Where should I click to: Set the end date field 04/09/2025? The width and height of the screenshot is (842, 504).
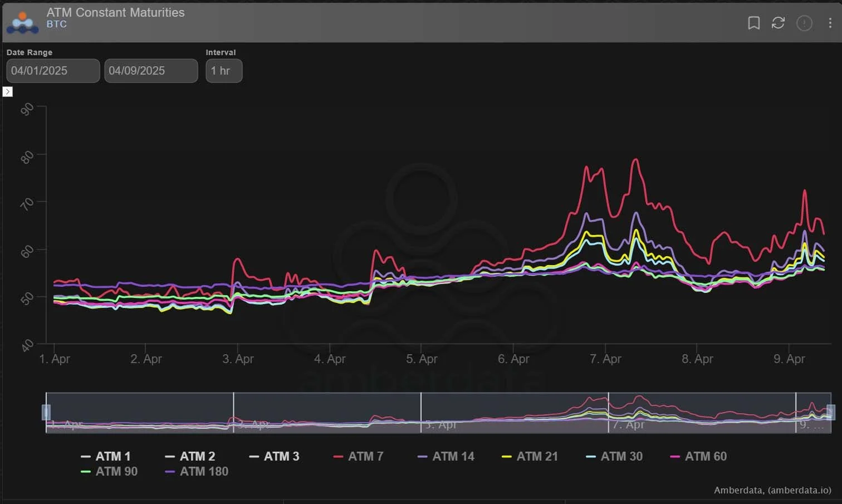[x=151, y=71]
